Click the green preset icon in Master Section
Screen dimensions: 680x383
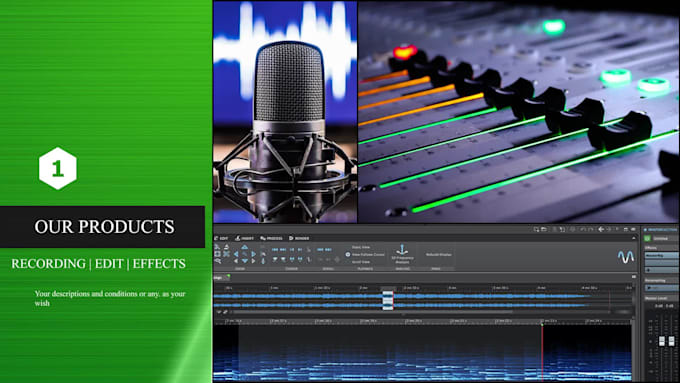[x=647, y=239]
